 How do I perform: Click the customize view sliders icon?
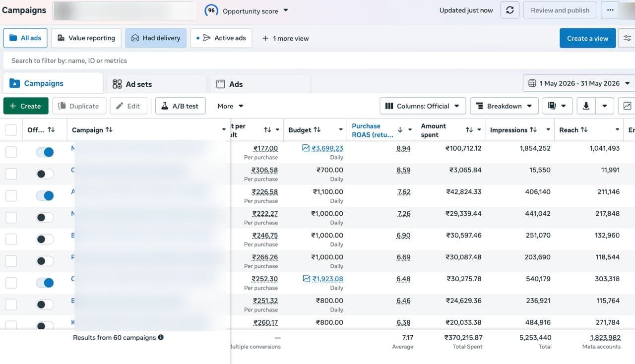pyautogui.click(x=628, y=38)
